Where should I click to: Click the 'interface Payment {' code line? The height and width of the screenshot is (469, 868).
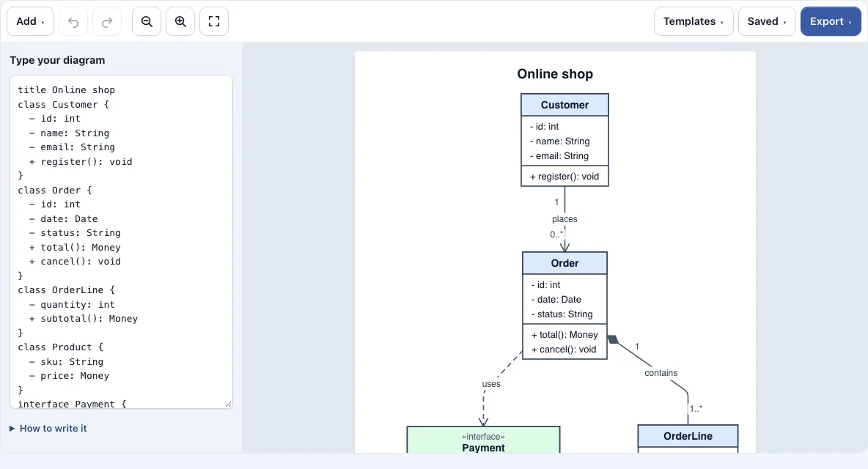(x=72, y=404)
